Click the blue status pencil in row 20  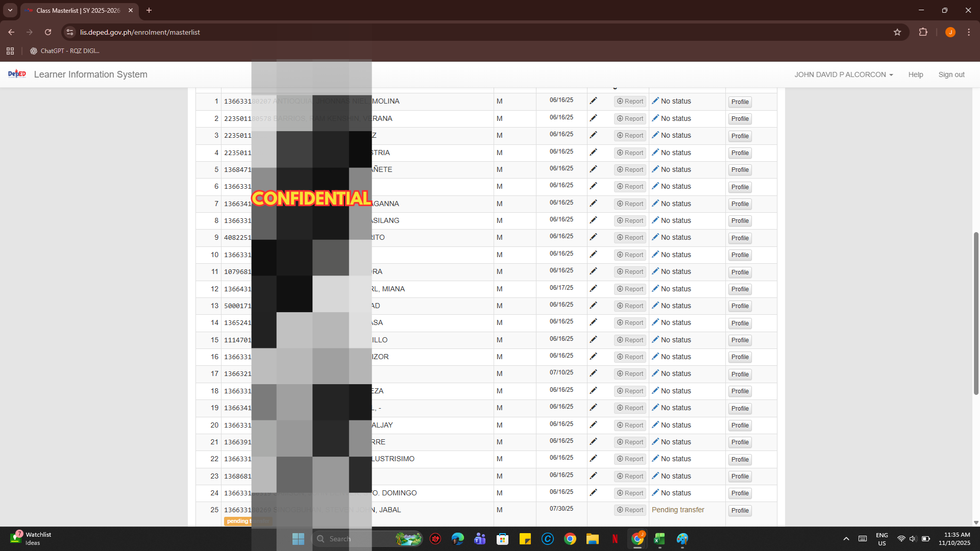click(655, 424)
